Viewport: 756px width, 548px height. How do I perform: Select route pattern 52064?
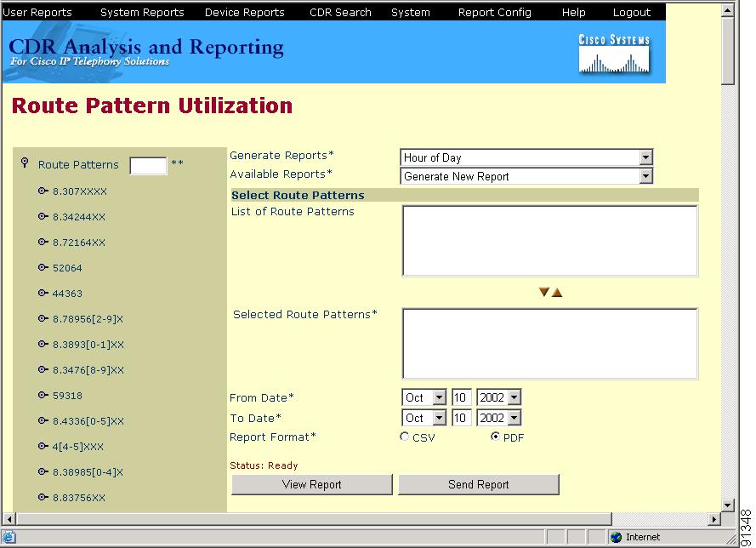pyautogui.click(x=67, y=268)
